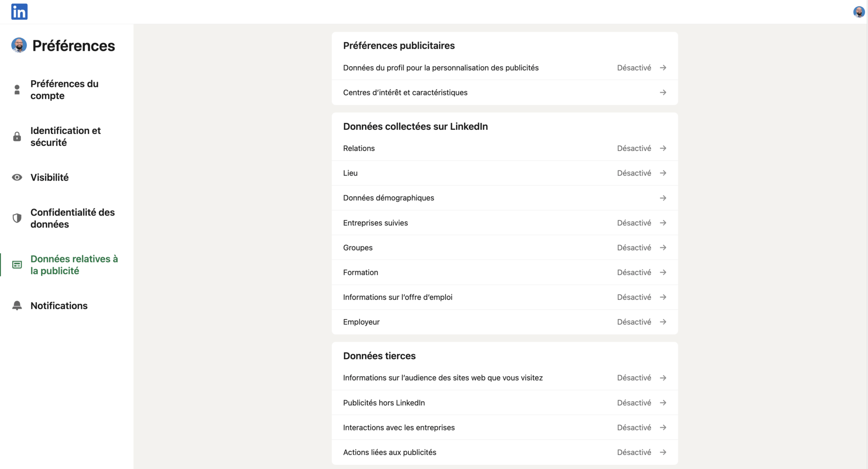This screenshot has width=868, height=469.
Task: Click the arrow on Centres d'intérêt row
Action: (663, 92)
